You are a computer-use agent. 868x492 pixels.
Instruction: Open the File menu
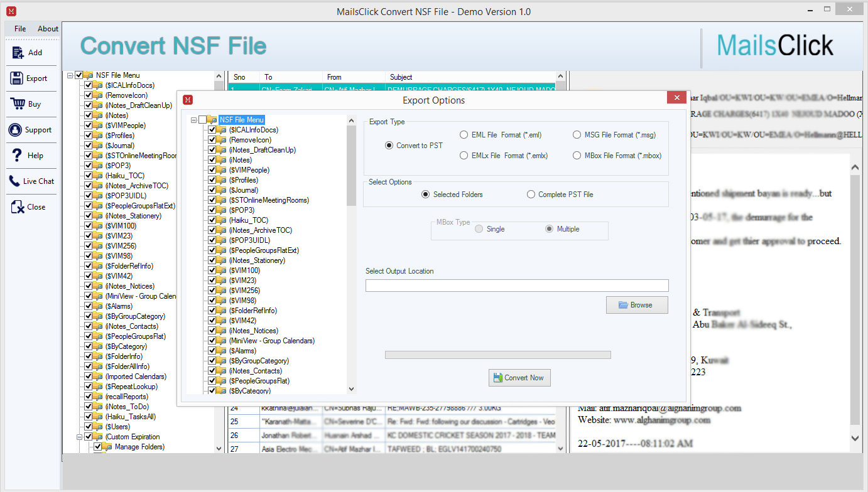pyautogui.click(x=20, y=29)
